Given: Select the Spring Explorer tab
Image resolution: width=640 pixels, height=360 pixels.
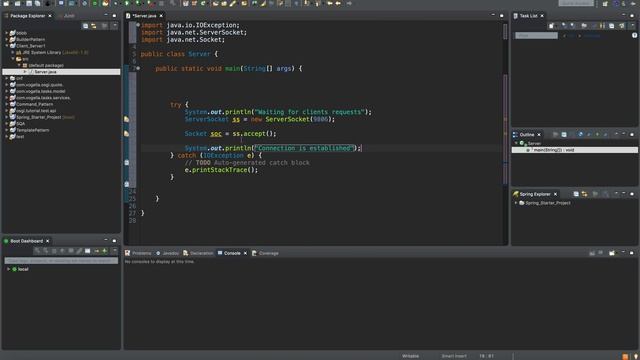Looking at the screenshot, I should click(x=535, y=194).
